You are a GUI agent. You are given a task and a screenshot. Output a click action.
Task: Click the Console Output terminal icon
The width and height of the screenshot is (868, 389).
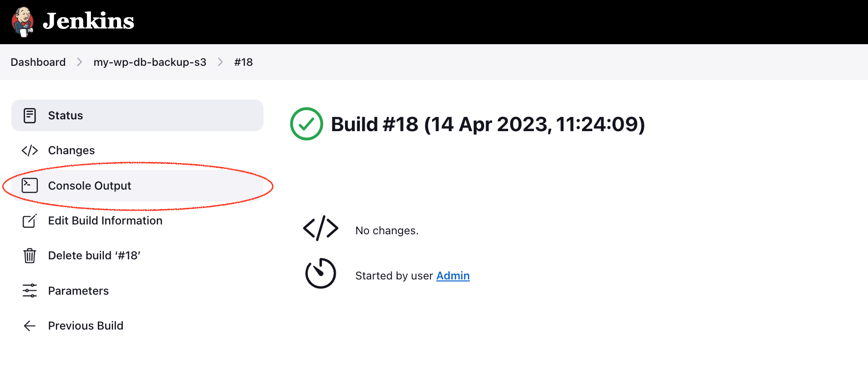point(29,185)
